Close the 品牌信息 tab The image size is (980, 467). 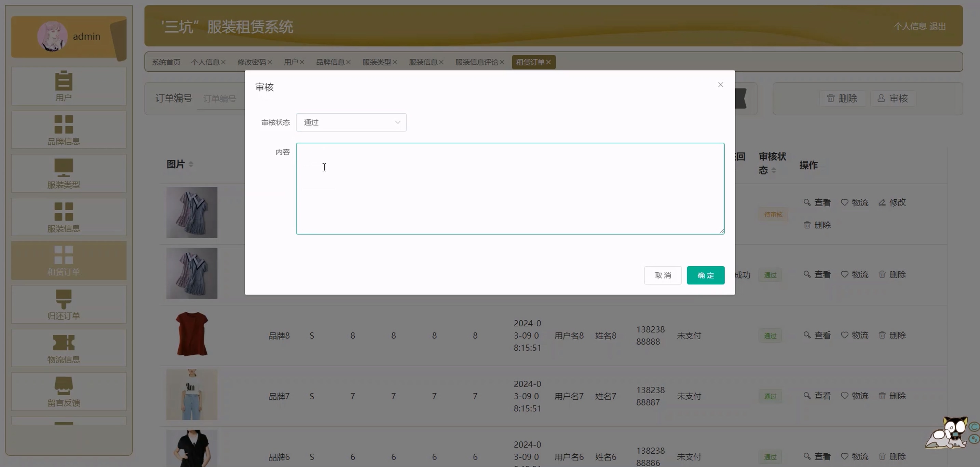pos(349,62)
